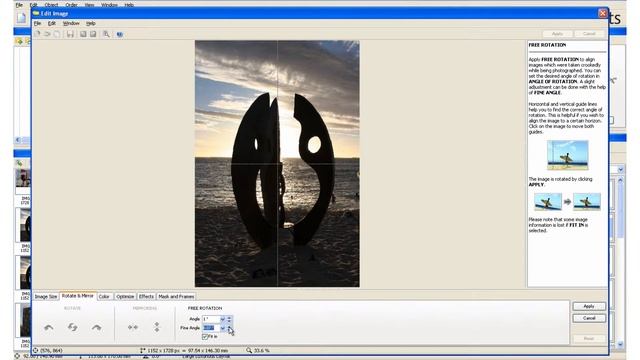Open the Mask and Frames tab
The width and height of the screenshot is (640, 360).
click(x=176, y=297)
